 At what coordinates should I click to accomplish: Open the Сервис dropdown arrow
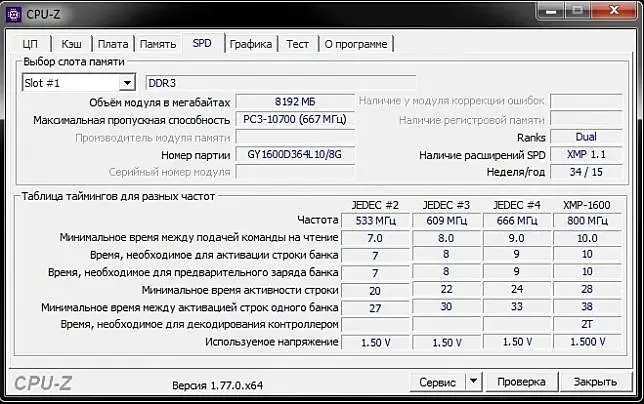473,381
